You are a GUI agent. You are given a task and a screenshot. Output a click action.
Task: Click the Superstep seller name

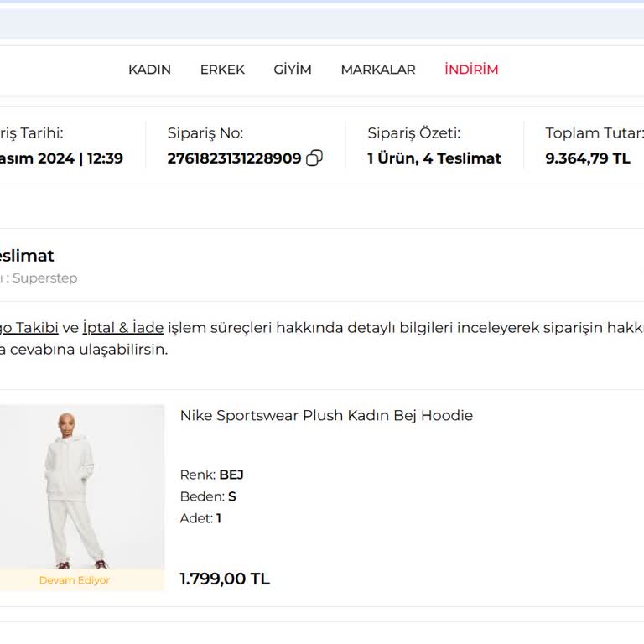coord(44,278)
